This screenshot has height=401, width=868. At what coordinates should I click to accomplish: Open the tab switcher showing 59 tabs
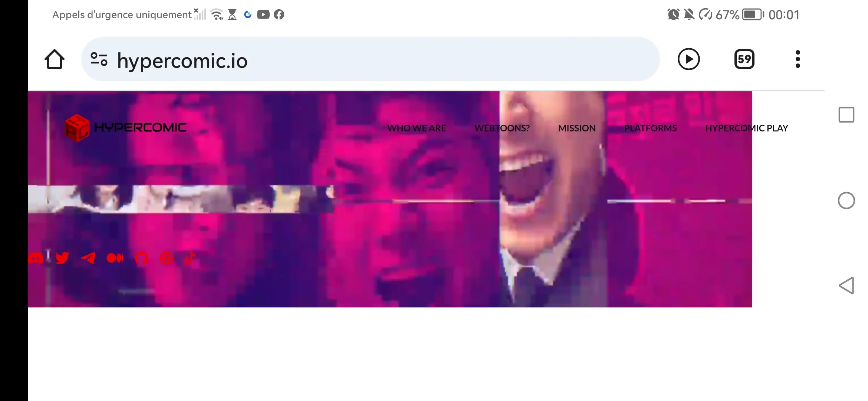[x=744, y=59]
